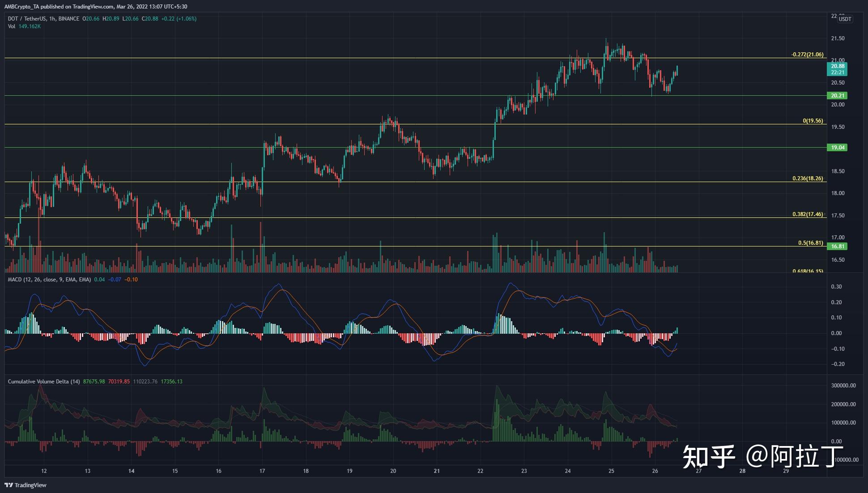Click the green 19.04 price level tag
This screenshot has width=868, height=493.
837,148
